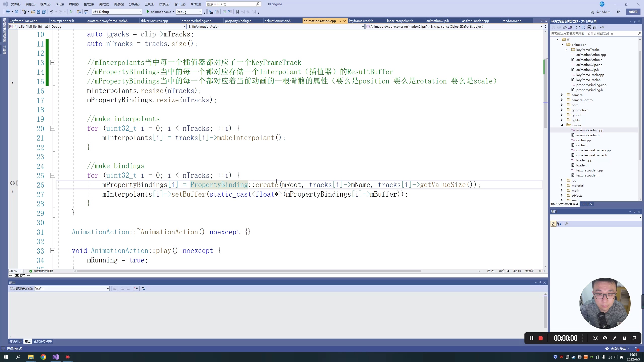
Task: Toggle alphabetical sort in Properties panel
Action: 559,224
